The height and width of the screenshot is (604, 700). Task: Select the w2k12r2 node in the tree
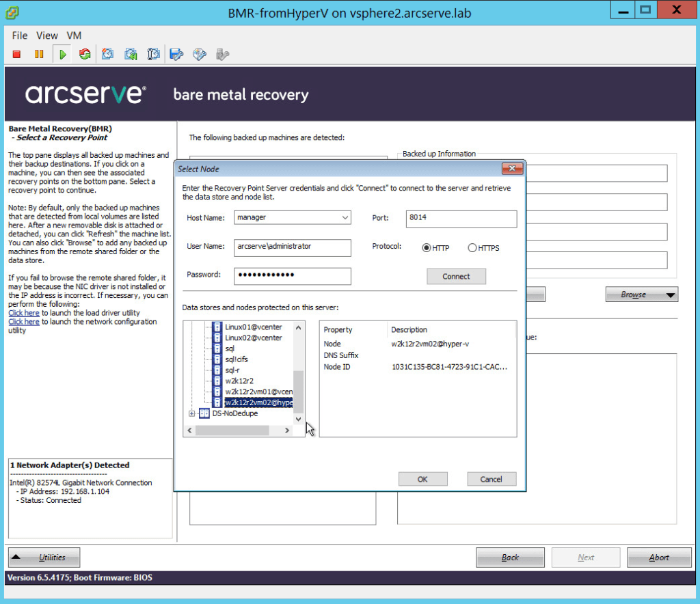239,381
